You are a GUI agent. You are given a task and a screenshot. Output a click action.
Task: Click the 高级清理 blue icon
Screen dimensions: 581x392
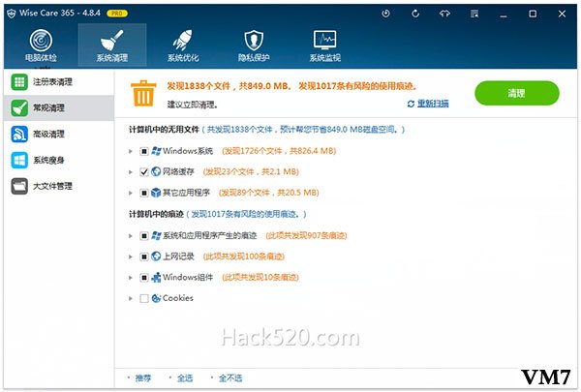19,135
